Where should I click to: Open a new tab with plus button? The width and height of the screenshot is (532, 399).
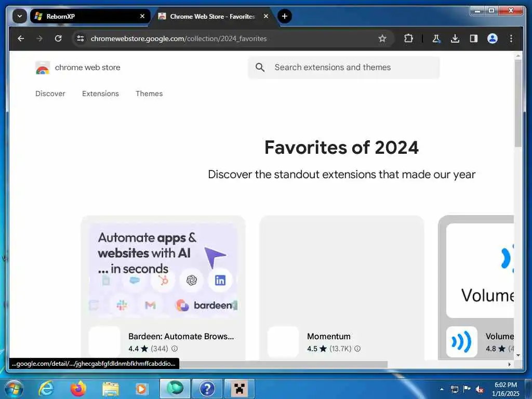(x=285, y=16)
